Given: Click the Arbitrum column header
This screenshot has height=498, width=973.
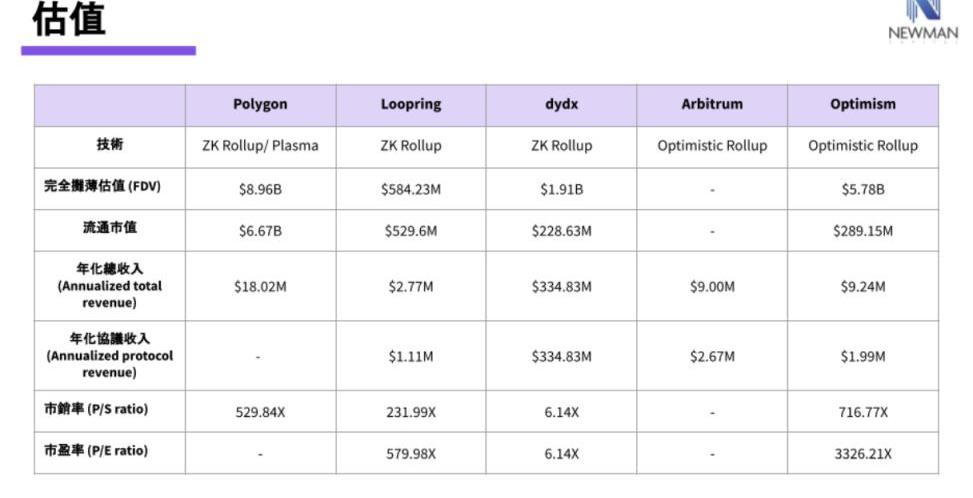Looking at the screenshot, I should [x=712, y=104].
